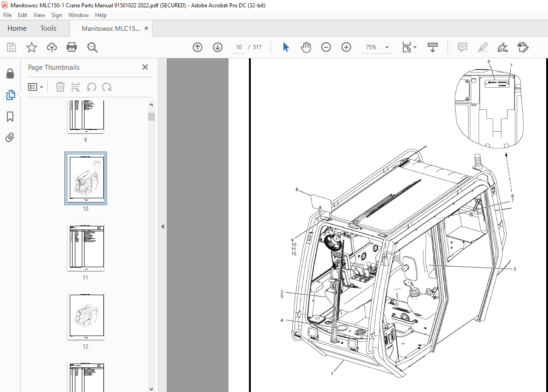Delete selected page with trash icon

(60, 87)
